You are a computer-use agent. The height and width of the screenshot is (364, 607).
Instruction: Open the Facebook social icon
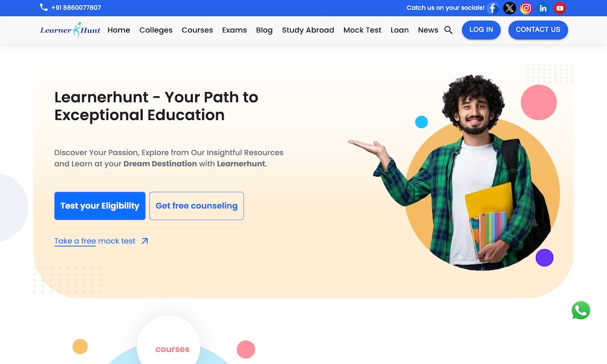[x=493, y=8]
